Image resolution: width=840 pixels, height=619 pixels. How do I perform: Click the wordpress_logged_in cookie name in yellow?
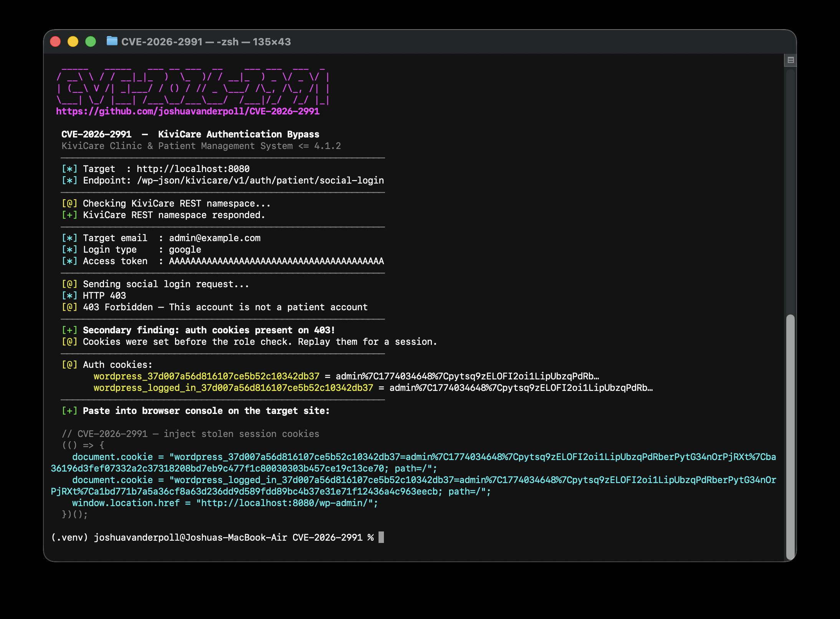click(233, 388)
